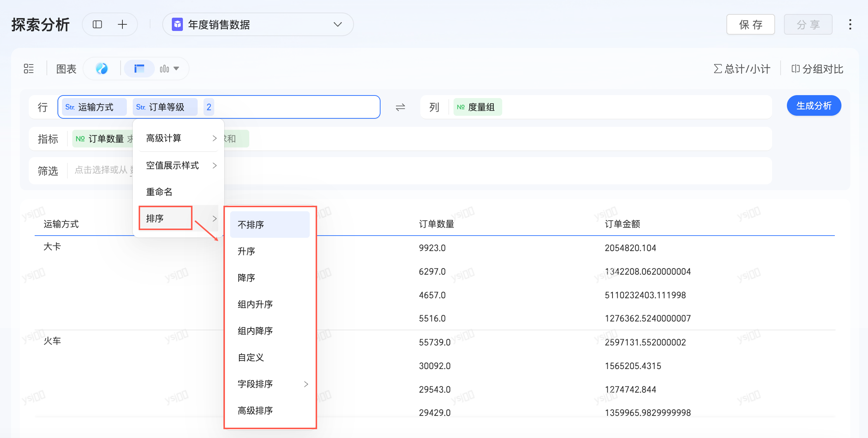Click the 保存 button
The height and width of the screenshot is (438, 868).
750,25
